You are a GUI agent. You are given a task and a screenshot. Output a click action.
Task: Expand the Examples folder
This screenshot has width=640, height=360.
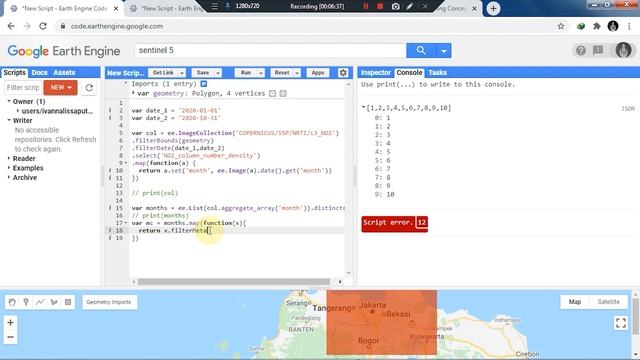9,168
